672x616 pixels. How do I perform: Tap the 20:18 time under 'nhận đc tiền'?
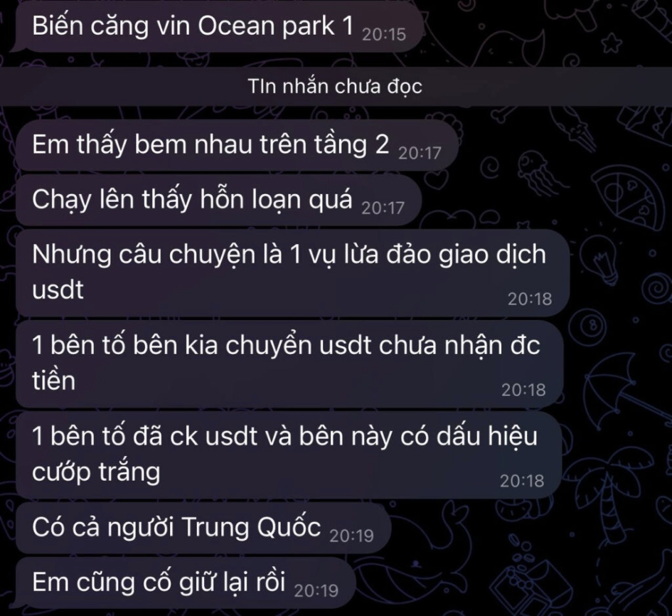click(523, 390)
